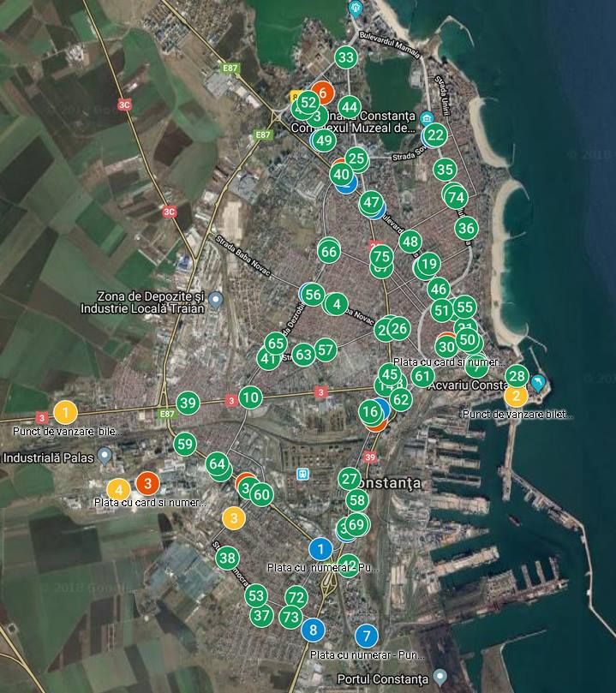
Task: Select the blue marker numbered 7
Action: click(x=367, y=636)
